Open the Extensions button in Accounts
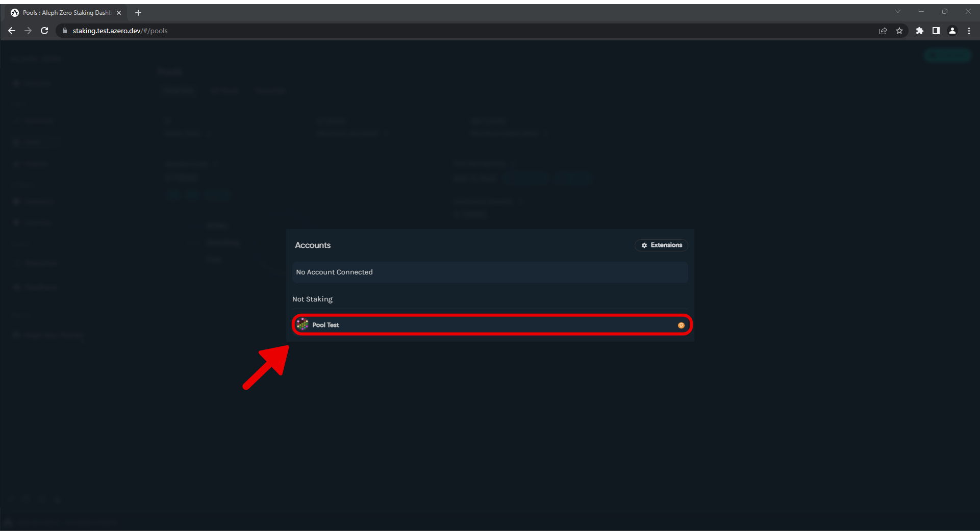This screenshot has width=980, height=531. (x=661, y=245)
